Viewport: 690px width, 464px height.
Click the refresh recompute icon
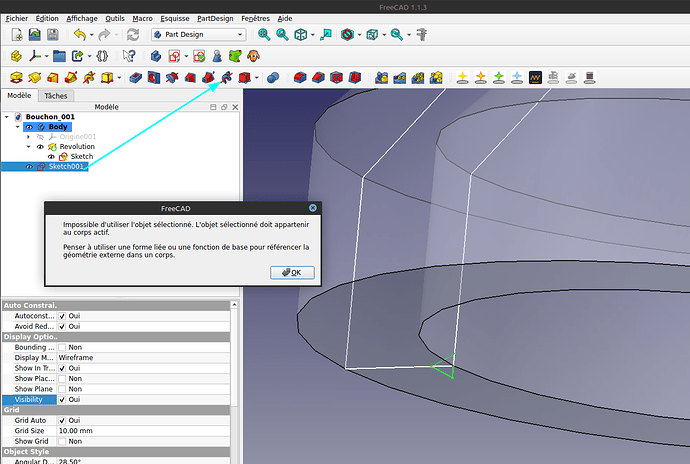click(133, 34)
